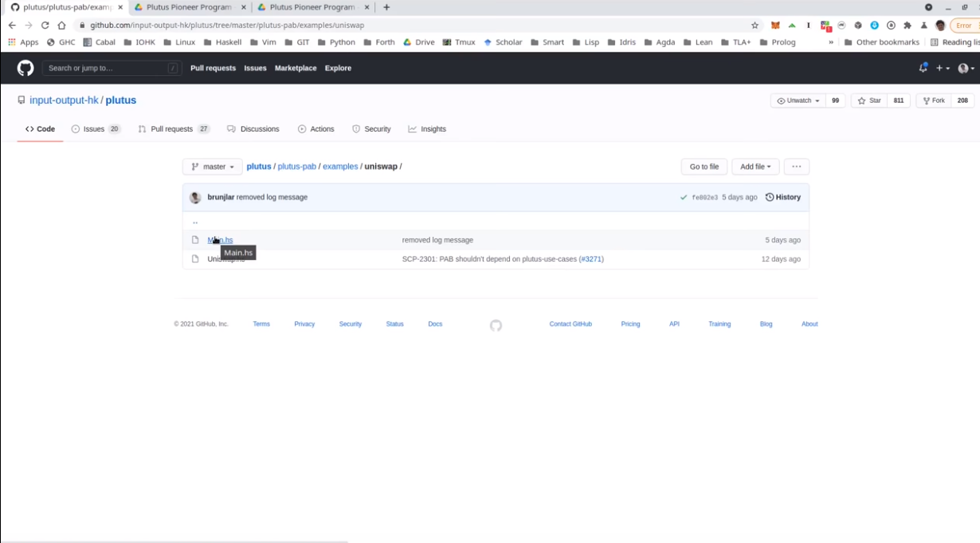This screenshot has height=543, width=980.
Task: Open the Unwatch notifications dropdown
Action: coord(798,100)
